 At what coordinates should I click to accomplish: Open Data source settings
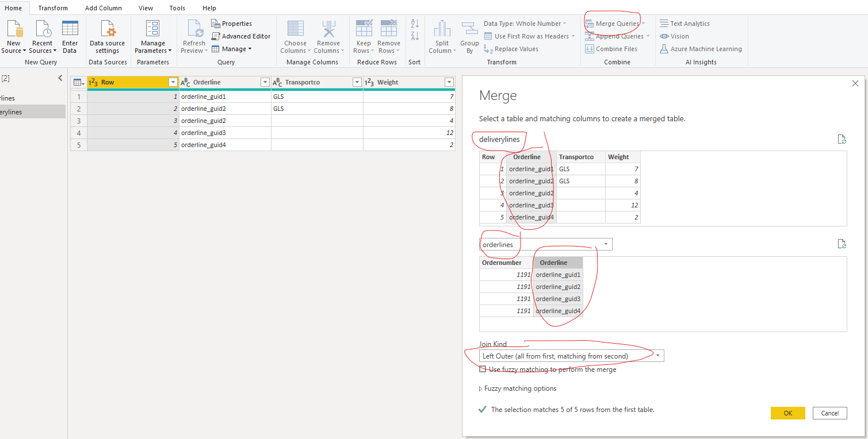pyautogui.click(x=108, y=37)
